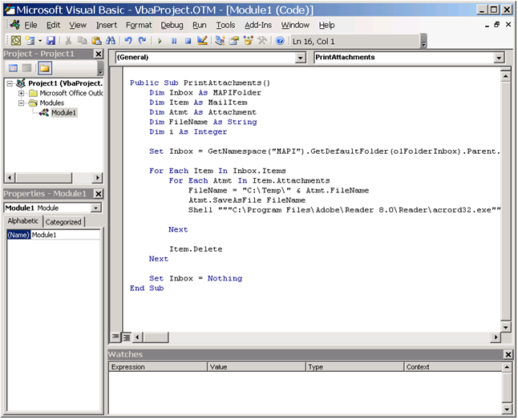518x420 pixels.
Task: Open the Debug menu
Action: pos(172,25)
